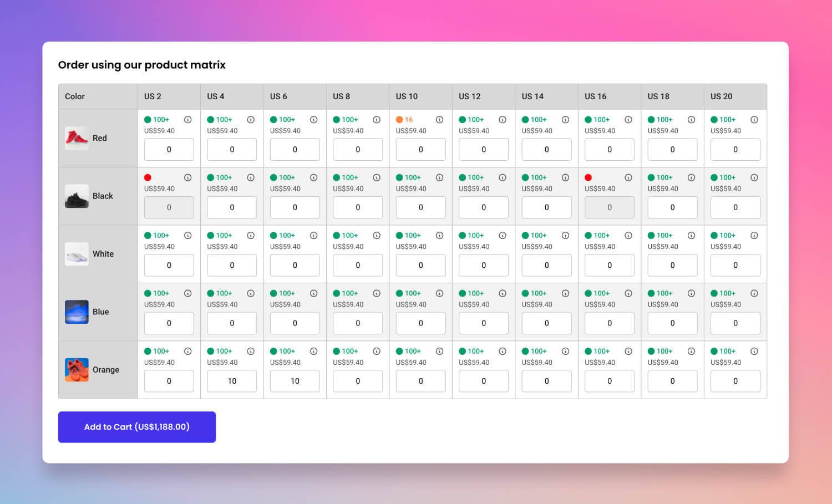
Task: Open info icon for Black US 12
Action: [503, 177]
